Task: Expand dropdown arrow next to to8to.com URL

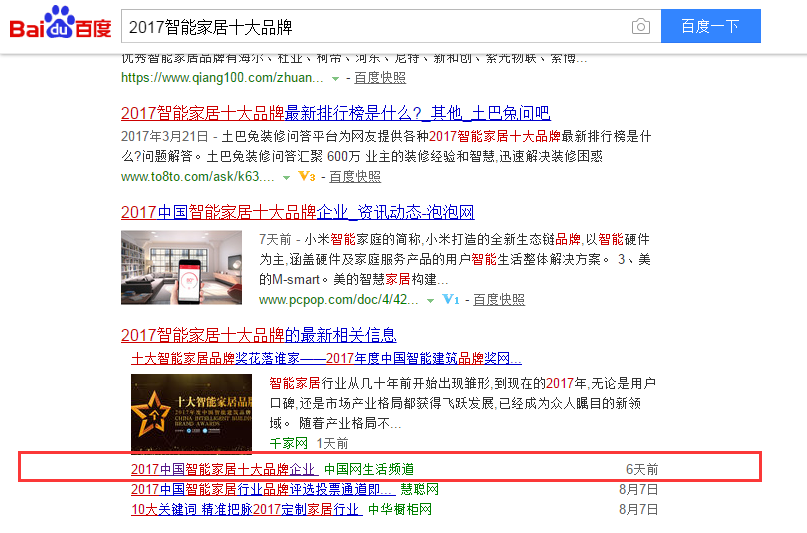Action: click(x=287, y=177)
